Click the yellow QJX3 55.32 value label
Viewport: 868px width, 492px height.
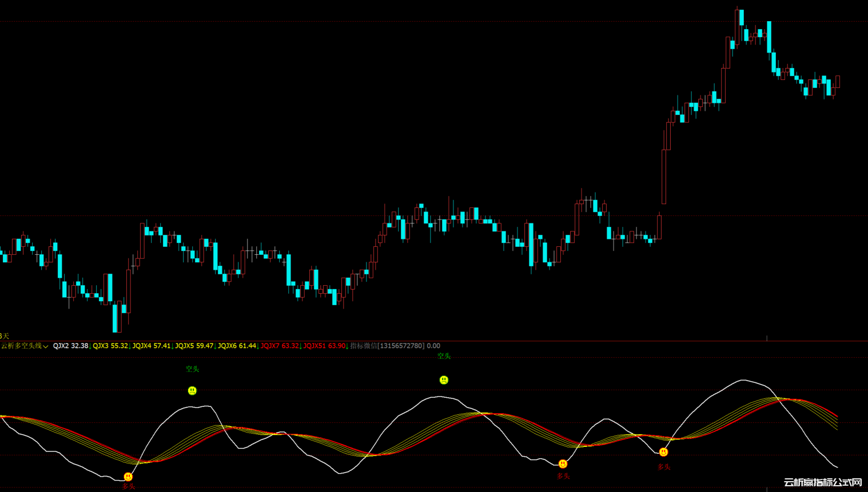110,346
